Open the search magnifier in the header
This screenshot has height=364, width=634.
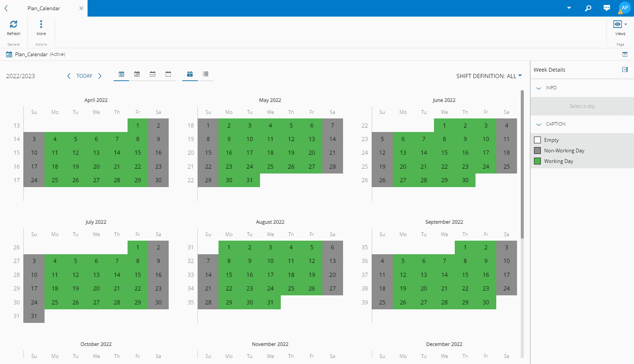coord(588,8)
